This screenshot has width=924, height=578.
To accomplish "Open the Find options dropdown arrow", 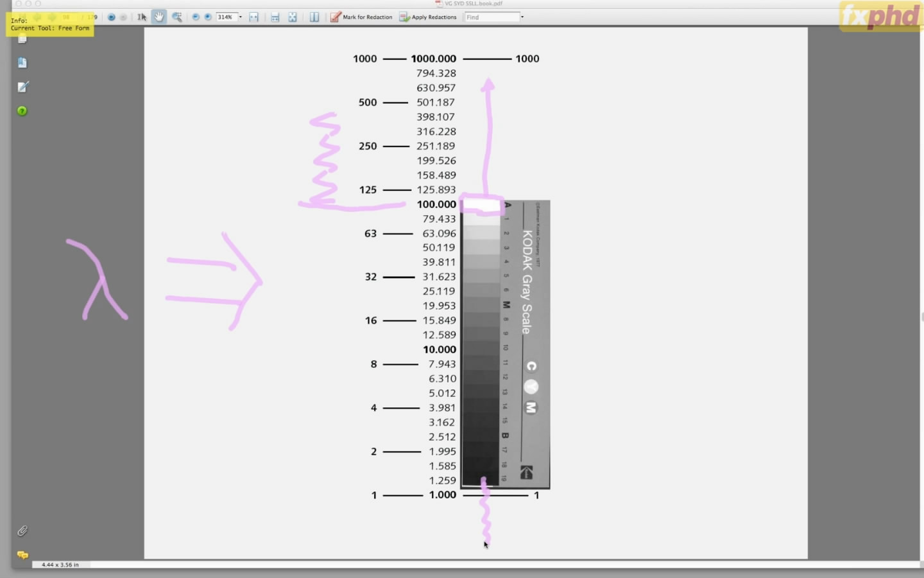I will coord(522,17).
